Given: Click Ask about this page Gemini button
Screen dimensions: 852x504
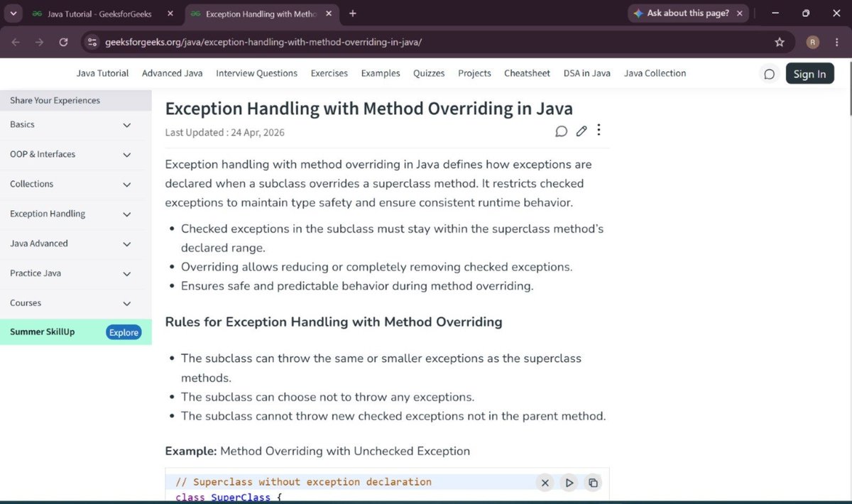Looking at the screenshot, I should (689, 13).
